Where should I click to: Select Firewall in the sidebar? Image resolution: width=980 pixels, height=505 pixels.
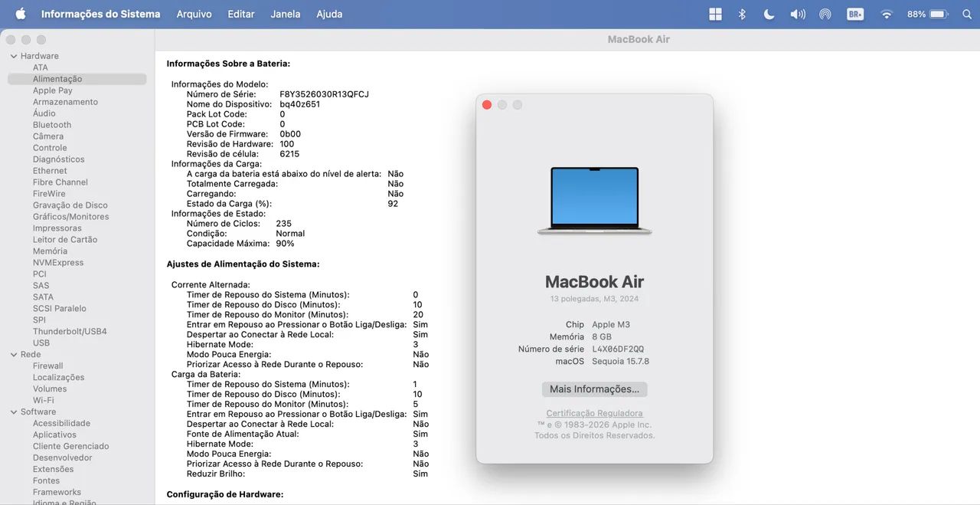pos(48,366)
